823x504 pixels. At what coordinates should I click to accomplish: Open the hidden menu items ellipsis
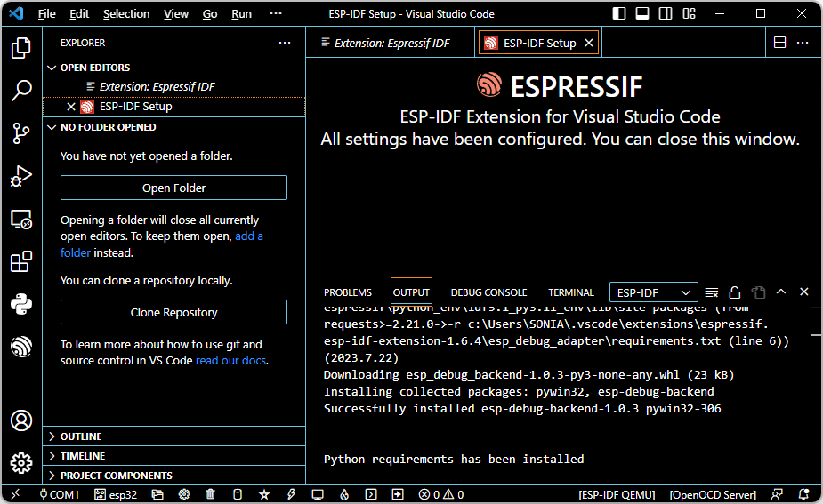pos(276,13)
